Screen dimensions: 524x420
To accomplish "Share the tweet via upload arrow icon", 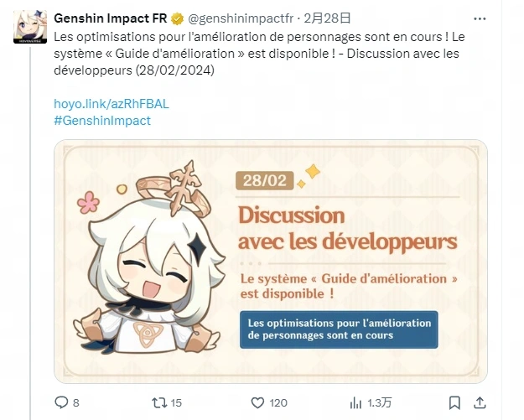I will click(480, 402).
